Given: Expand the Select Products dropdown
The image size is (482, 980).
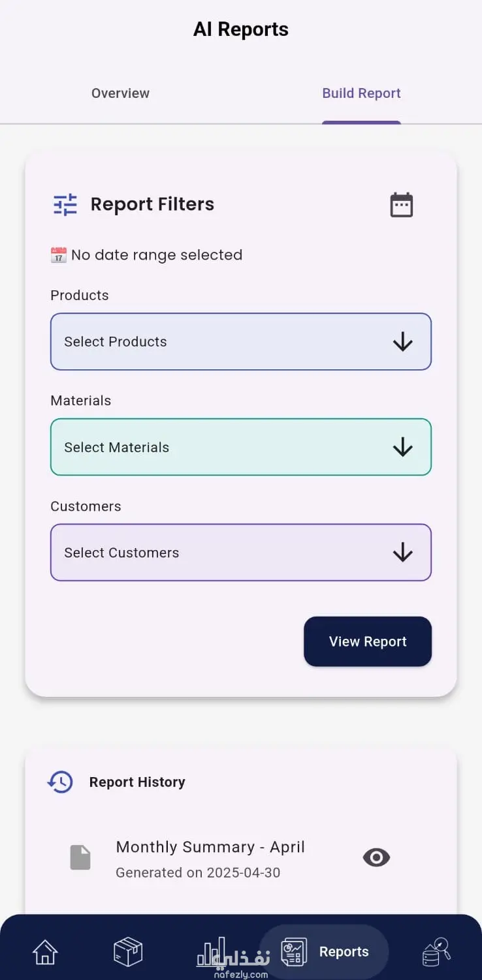Looking at the screenshot, I should coord(240,342).
